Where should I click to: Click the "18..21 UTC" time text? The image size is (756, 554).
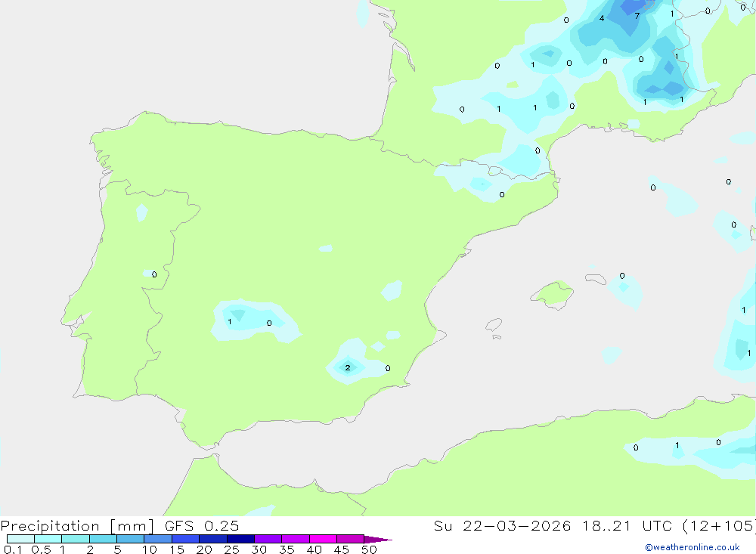click(629, 526)
